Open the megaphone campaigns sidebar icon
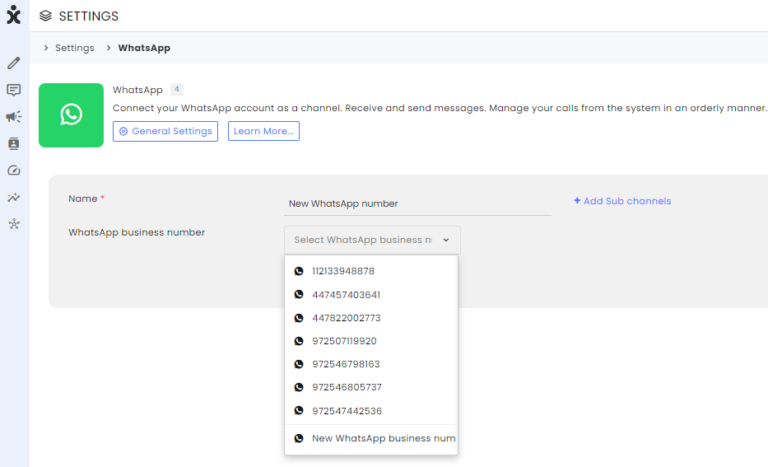Screen dimensions: 768x467 tap(14, 117)
